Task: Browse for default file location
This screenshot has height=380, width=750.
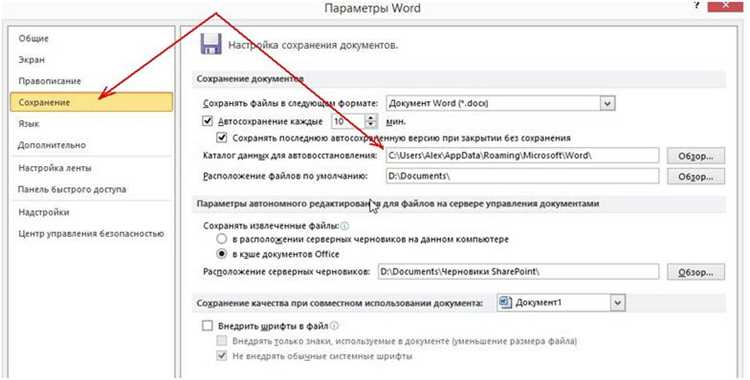Action: click(x=696, y=177)
